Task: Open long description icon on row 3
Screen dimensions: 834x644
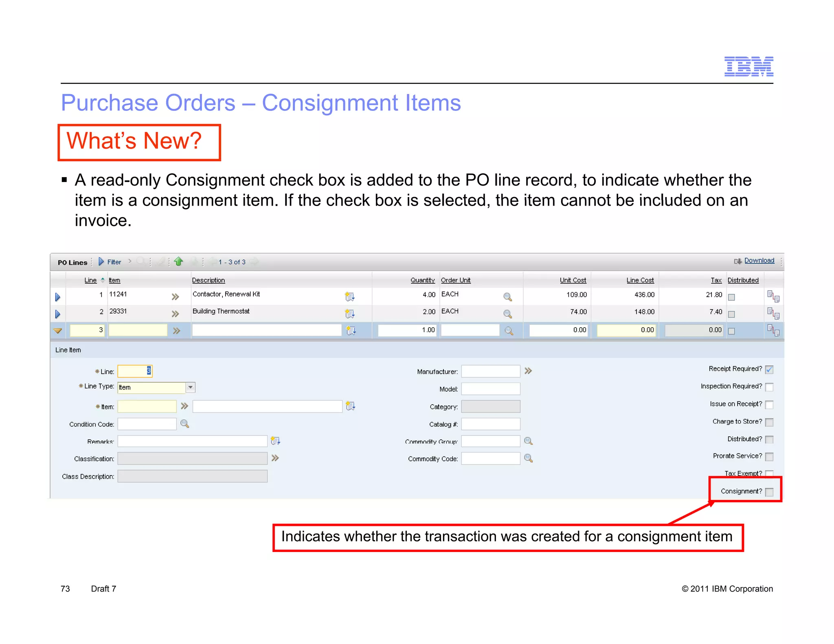Action: tap(351, 331)
